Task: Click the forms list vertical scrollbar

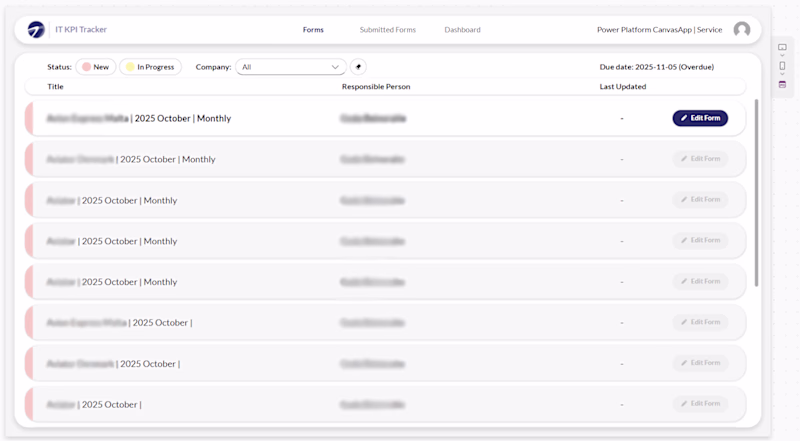Action: (x=756, y=193)
